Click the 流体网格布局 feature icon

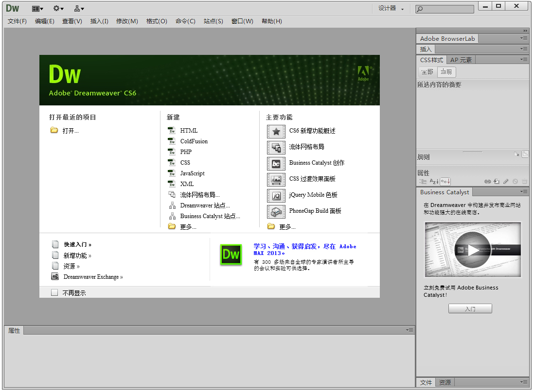(x=276, y=147)
